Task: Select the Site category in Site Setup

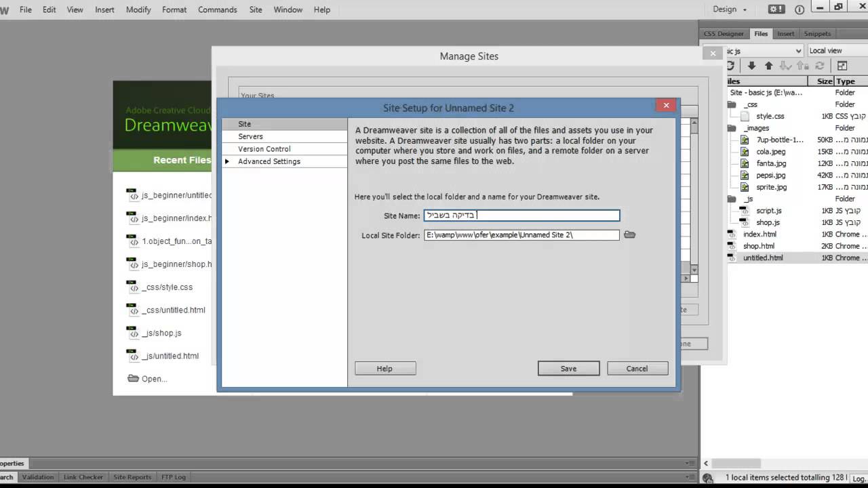Action: (284, 124)
